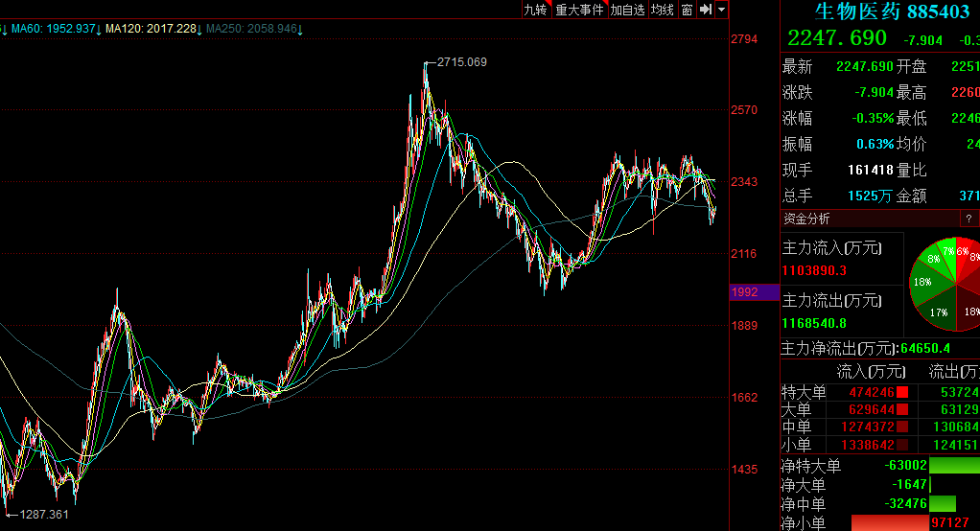The width and height of the screenshot is (980, 531).
Task: Click the 主力流入 value 1103890.3
Action: point(814,270)
